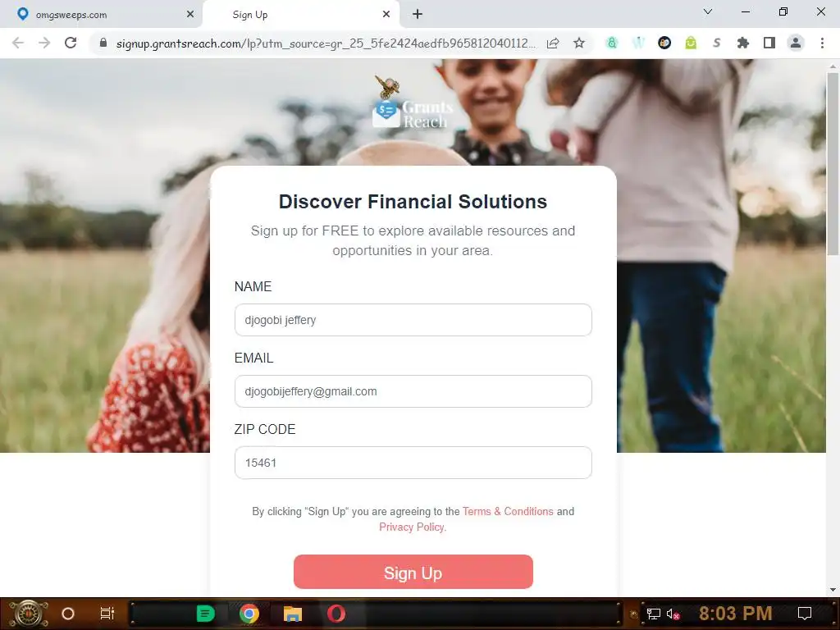840x630 pixels.
Task: Open the Privacy Policy link
Action: pos(412,527)
